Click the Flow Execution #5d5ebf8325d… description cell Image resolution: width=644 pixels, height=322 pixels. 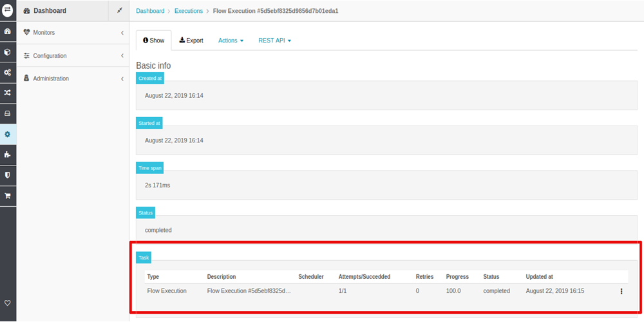click(249, 291)
